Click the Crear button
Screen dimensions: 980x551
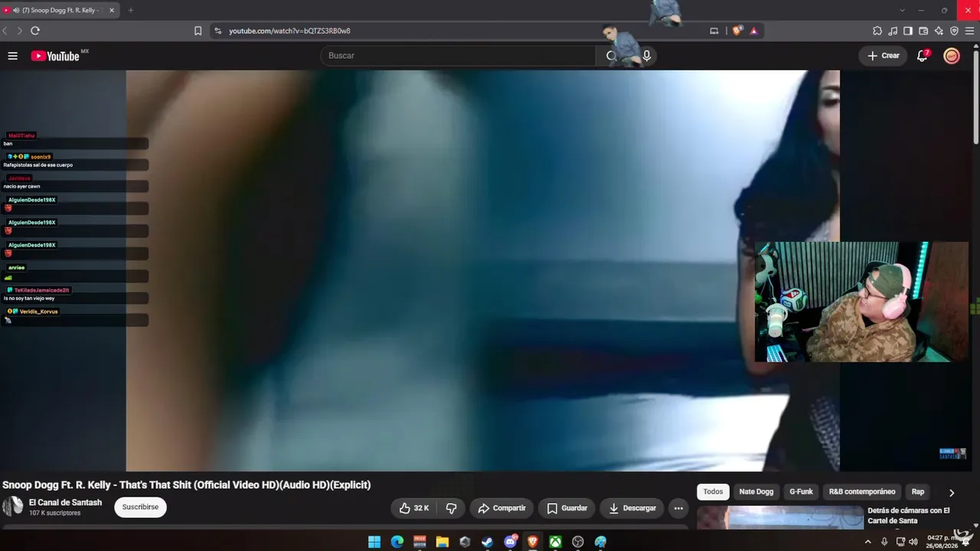(883, 56)
